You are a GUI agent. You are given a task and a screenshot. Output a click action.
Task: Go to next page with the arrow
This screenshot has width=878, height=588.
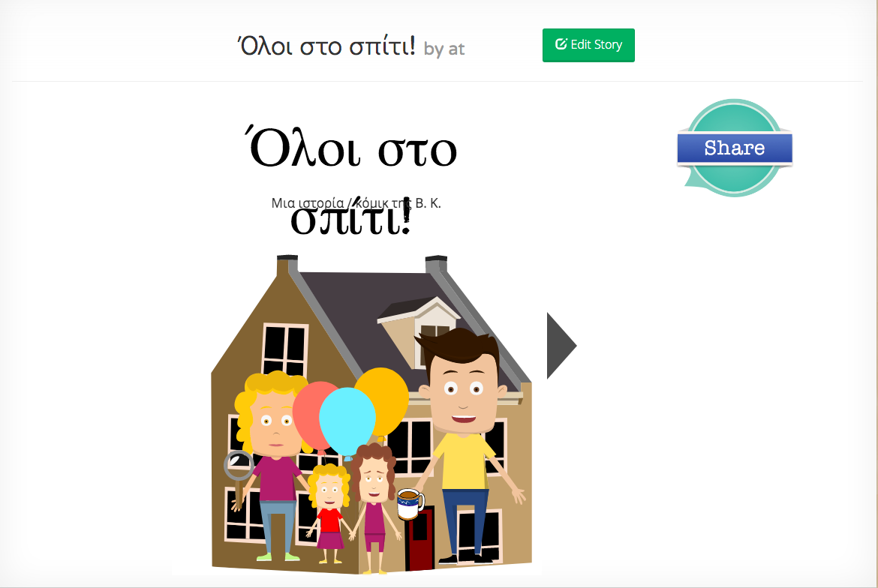click(561, 346)
